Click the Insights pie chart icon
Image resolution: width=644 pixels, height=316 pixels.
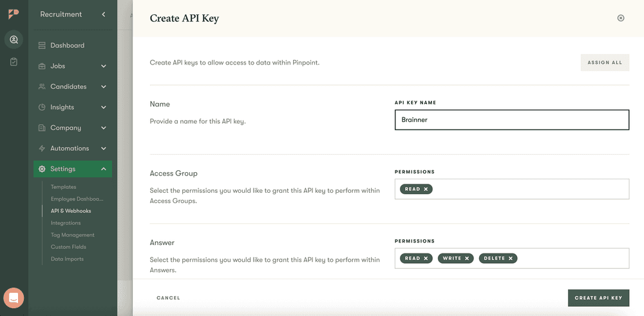click(x=42, y=108)
